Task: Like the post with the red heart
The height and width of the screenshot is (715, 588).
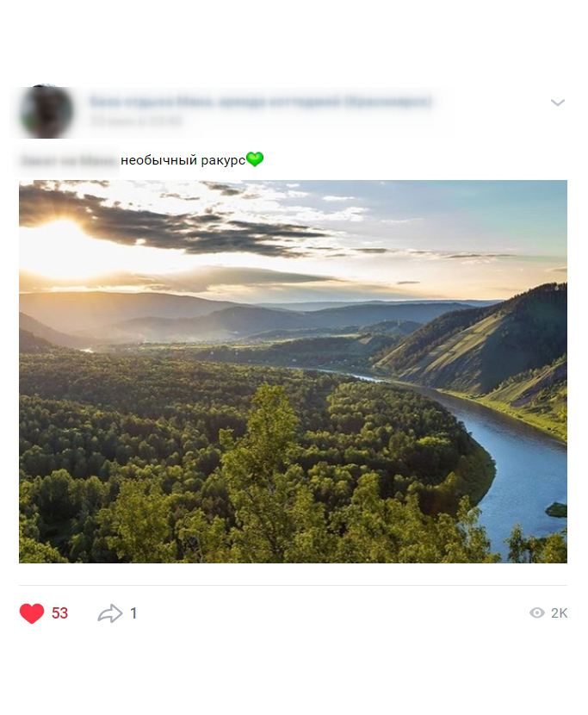Action: click(x=32, y=612)
